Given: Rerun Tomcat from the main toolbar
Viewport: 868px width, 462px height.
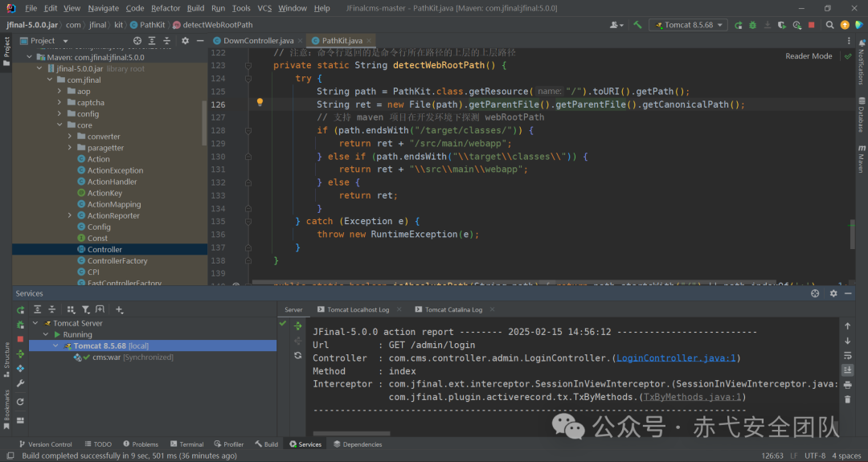Looking at the screenshot, I should point(738,25).
